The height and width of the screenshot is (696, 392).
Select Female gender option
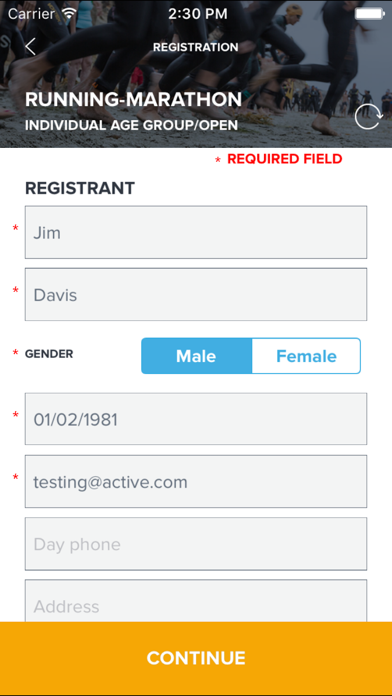click(x=306, y=356)
